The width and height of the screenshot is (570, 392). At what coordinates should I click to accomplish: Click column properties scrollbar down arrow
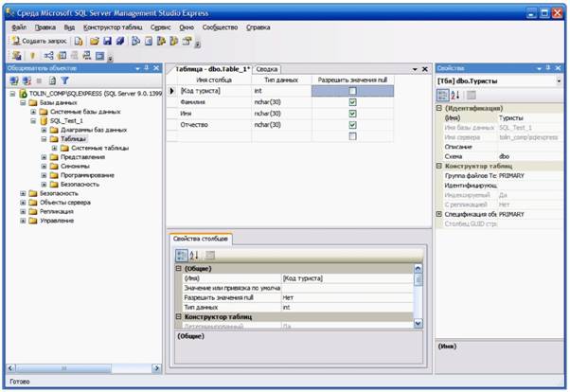point(419,323)
